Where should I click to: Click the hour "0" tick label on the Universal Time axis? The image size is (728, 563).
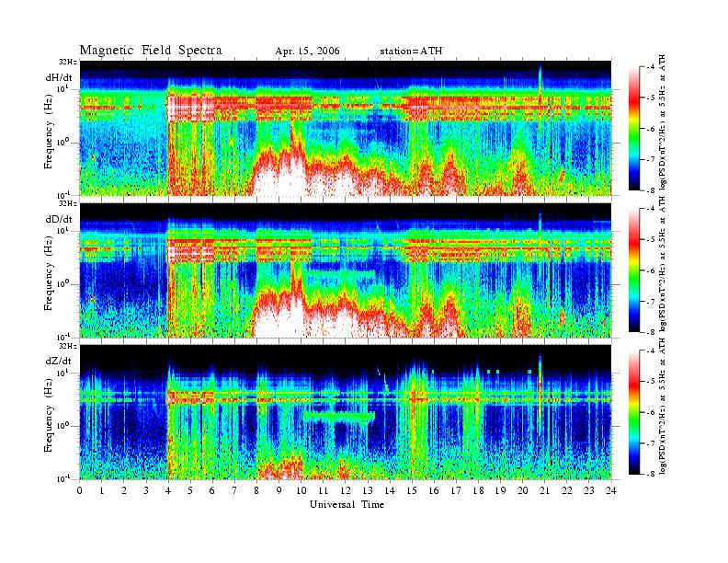pos(80,490)
